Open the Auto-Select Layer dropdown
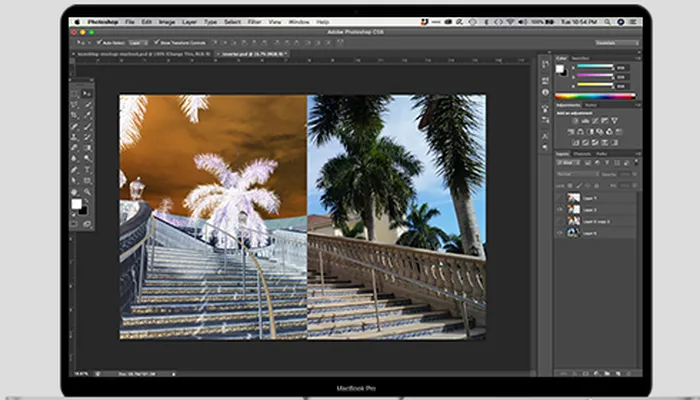 point(138,43)
